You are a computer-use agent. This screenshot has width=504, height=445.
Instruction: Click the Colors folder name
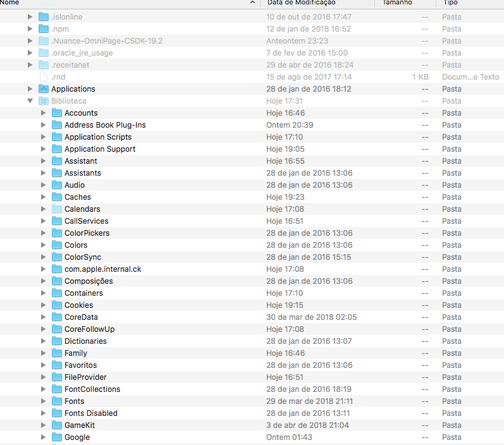[x=76, y=245]
